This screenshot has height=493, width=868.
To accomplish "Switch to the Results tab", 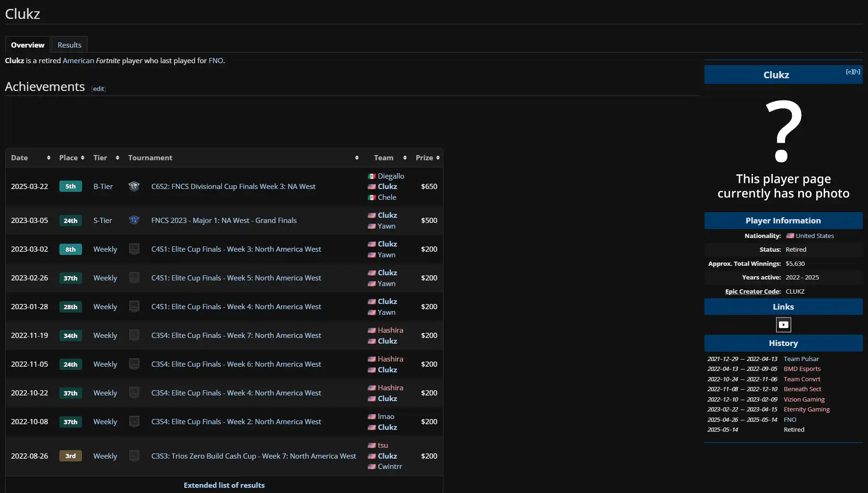I will (x=69, y=45).
